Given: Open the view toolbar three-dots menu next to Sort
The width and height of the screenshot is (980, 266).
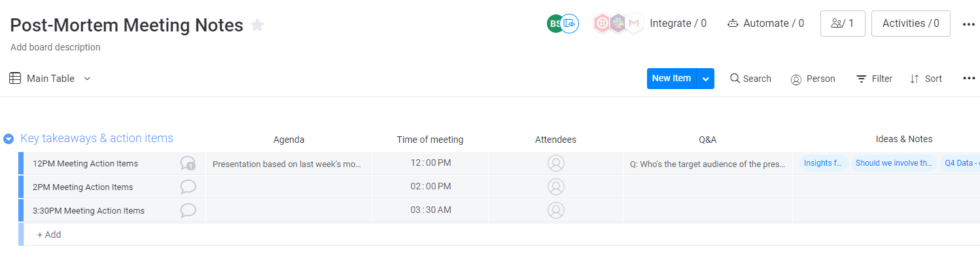Looking at the screenshot, I should (969, 78).
